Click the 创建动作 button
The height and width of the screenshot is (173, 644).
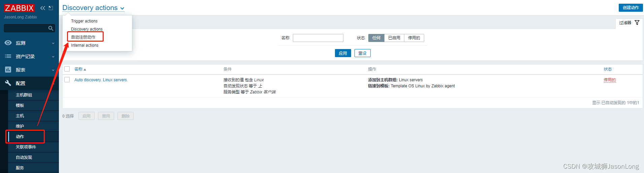631,8
